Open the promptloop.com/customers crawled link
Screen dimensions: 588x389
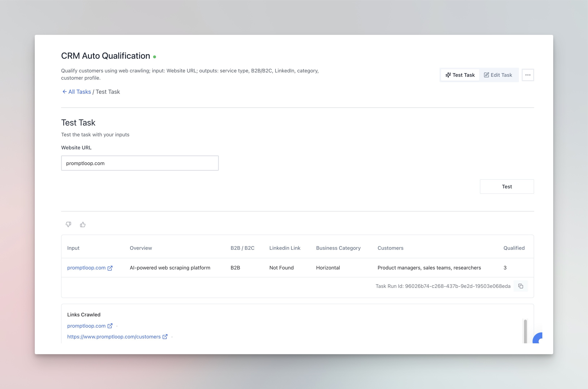pyautogui.click(x=114, y=337)
